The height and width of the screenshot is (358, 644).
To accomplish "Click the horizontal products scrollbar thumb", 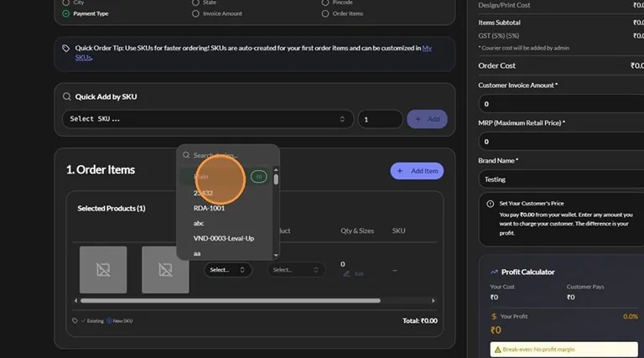I will pos(231,300).
